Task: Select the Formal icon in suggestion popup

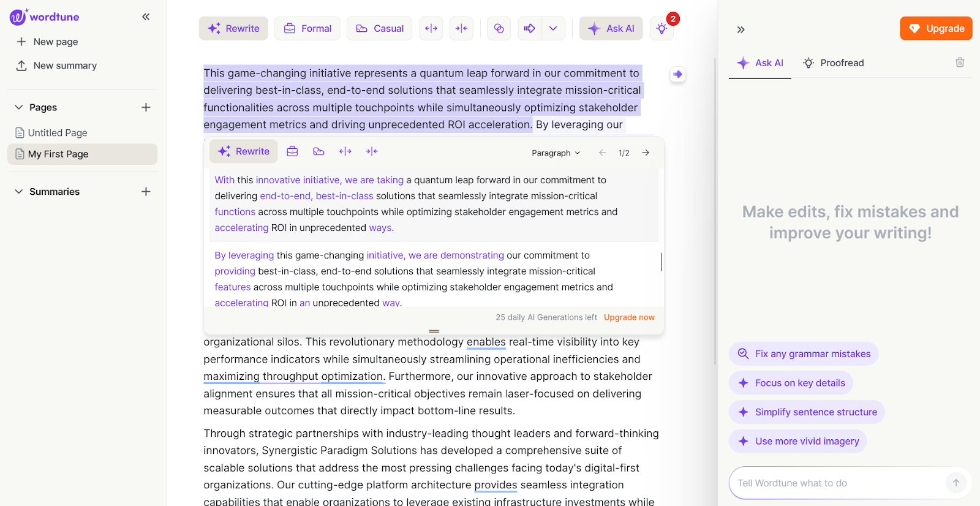Action: point(292,151)
